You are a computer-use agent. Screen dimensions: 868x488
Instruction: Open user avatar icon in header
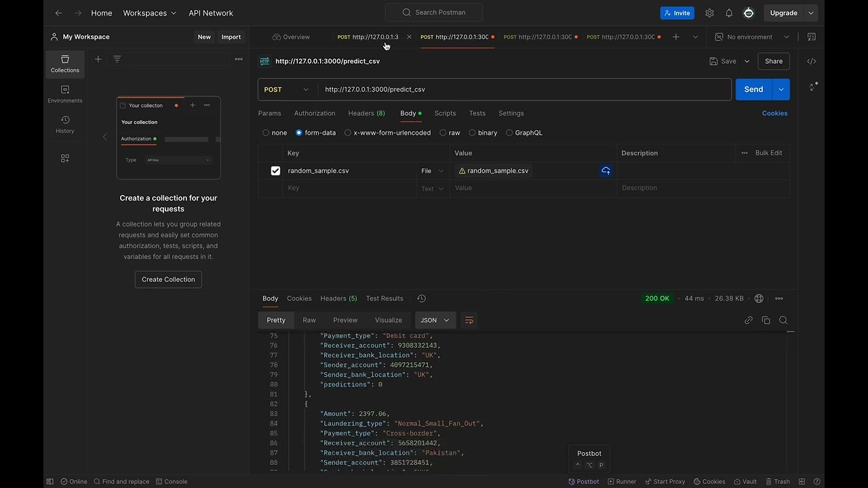749,13
